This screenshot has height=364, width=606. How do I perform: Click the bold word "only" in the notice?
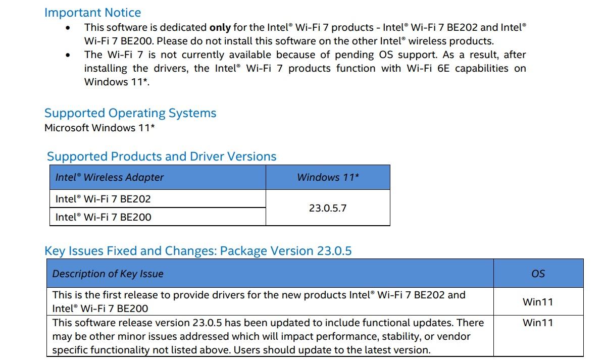tap(220, 27)
